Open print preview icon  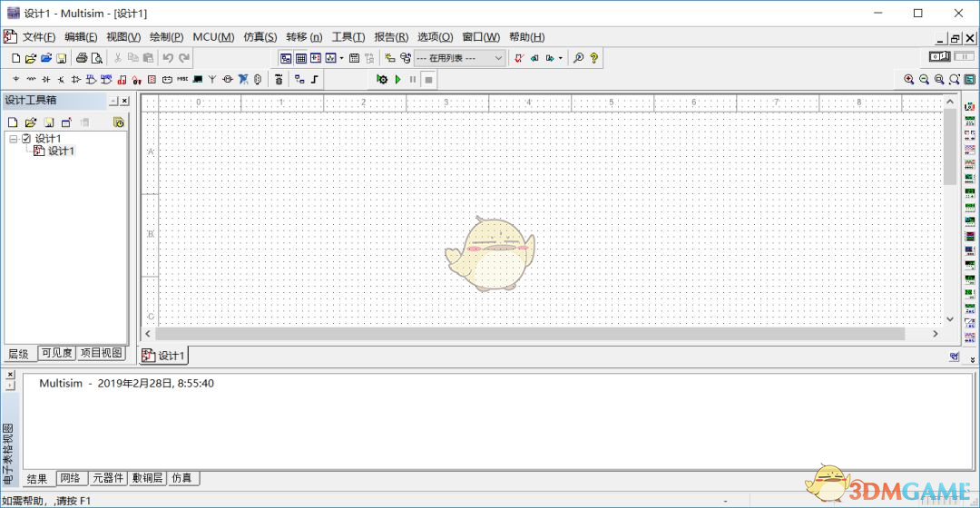(x=97, y=58)
